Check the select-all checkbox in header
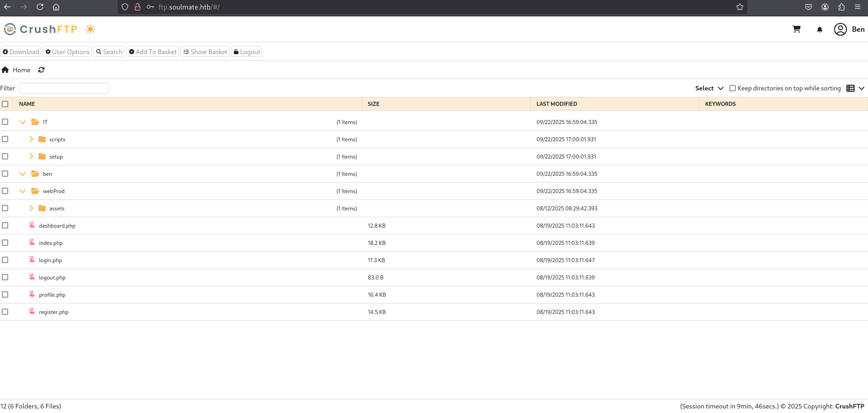 [5, 104]
